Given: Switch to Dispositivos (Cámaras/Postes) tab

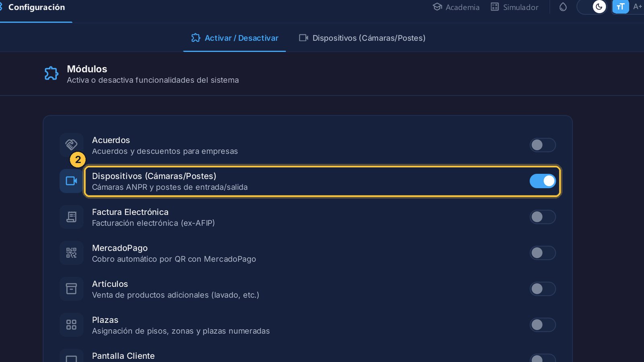Looking at the screenshot, I should pyautogui.click(x=362, y=38).
